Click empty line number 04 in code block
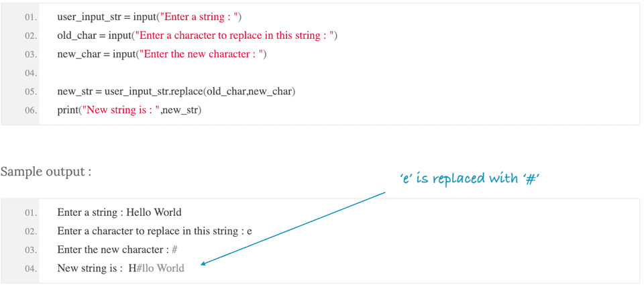Image resolution: width=644 pixels, height=289 pixels. [x=30, y=72]
